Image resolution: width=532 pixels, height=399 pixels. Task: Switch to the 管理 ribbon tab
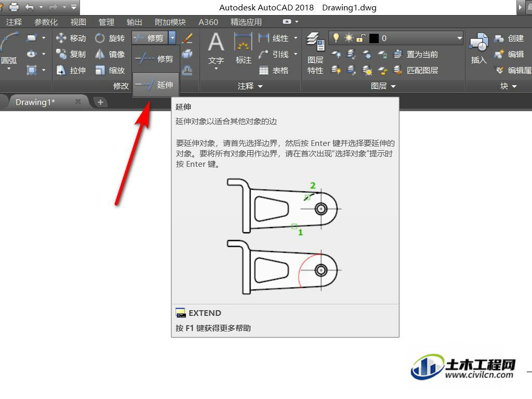click(x=107, y=22)
